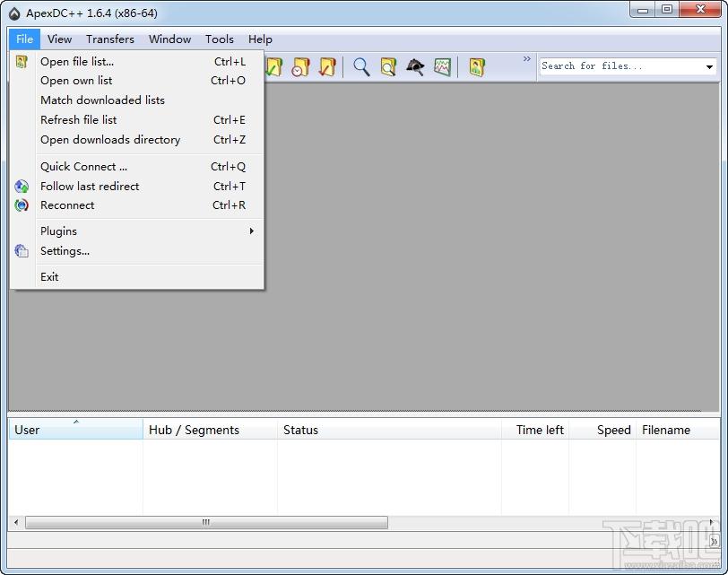Open the Plugins submenu entry
Screen dimensions: 728x575
[x=136, y=231]
